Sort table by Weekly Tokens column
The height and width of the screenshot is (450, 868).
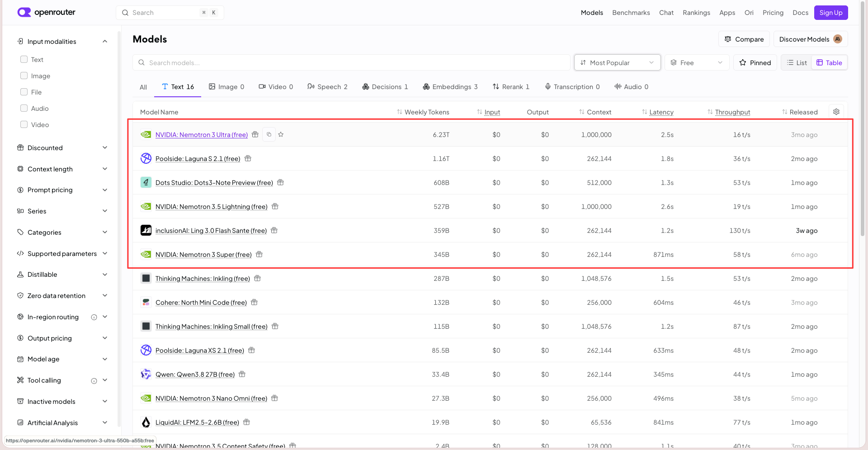tap(423, 112)
